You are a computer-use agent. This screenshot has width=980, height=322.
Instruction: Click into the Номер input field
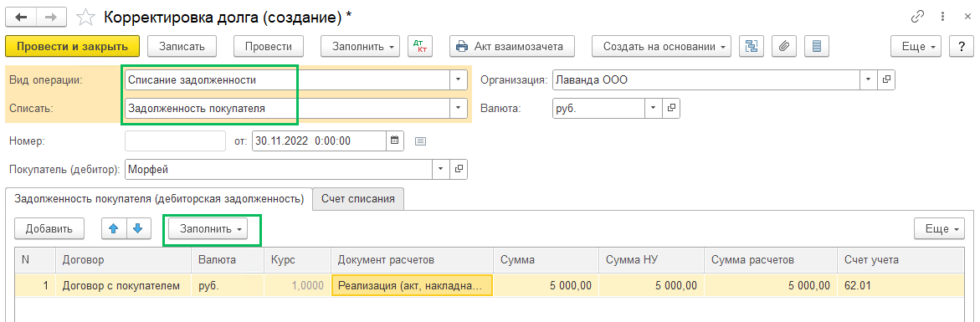point(175,141)
